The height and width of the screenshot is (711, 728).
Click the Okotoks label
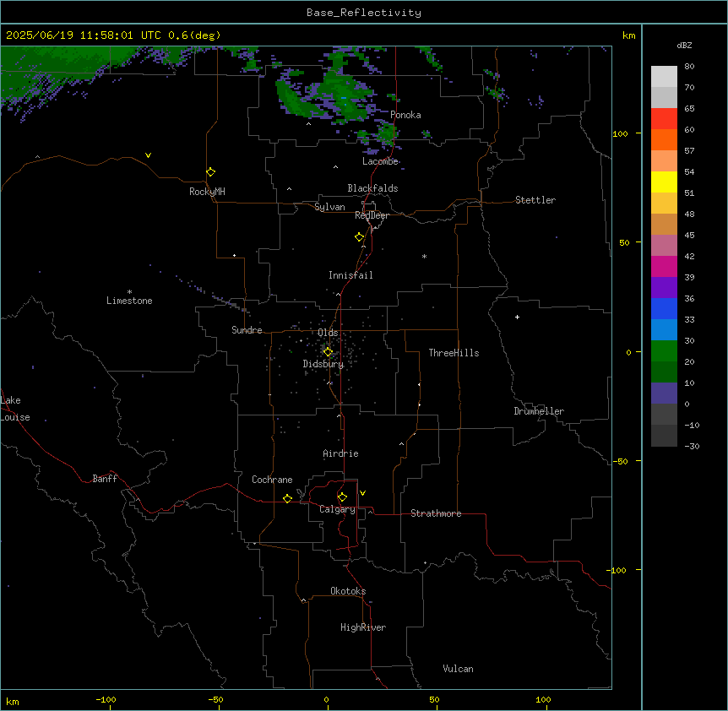click(348, 591)
